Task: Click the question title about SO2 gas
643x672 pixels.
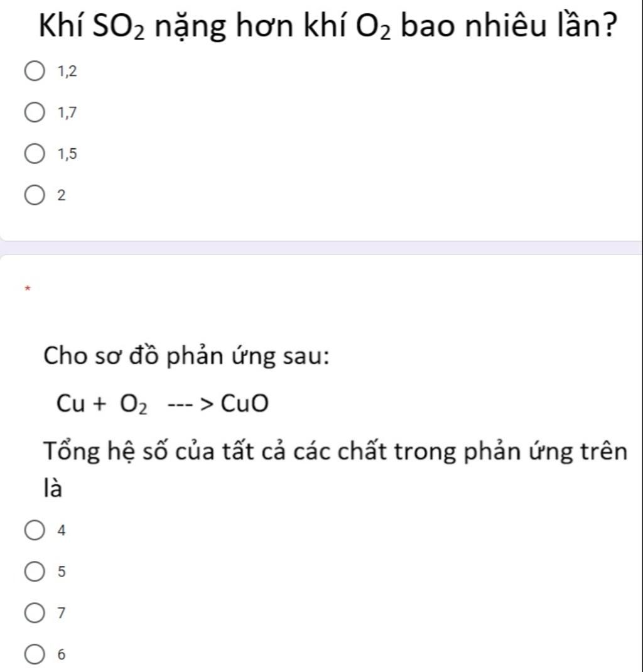Action: tap(328, 26)
